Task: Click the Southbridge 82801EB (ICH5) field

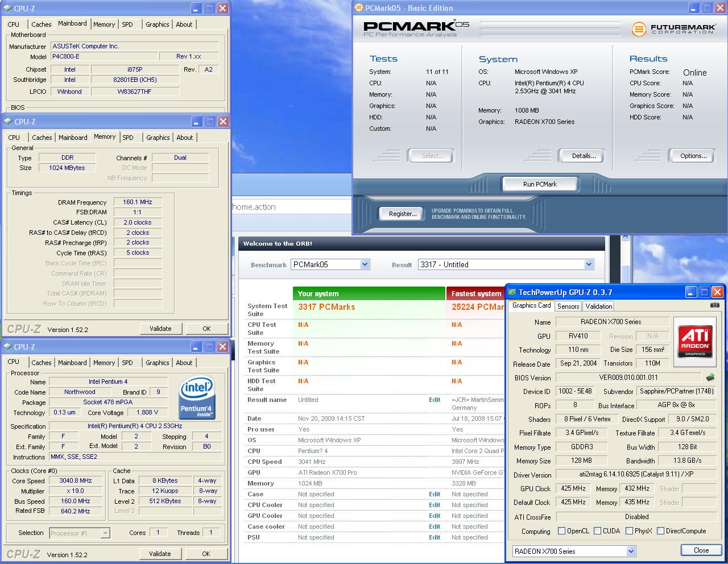Action: [135, 80]
